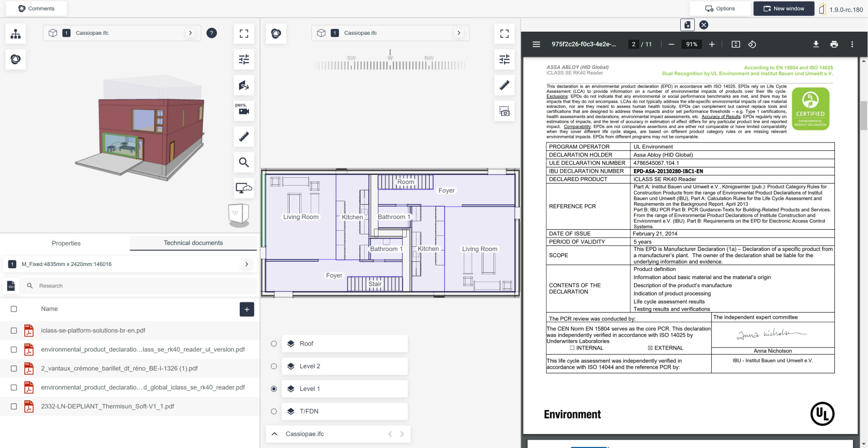Click the model tree structure icon
This screenshot has height=448, width=868.
coord(16,34)
